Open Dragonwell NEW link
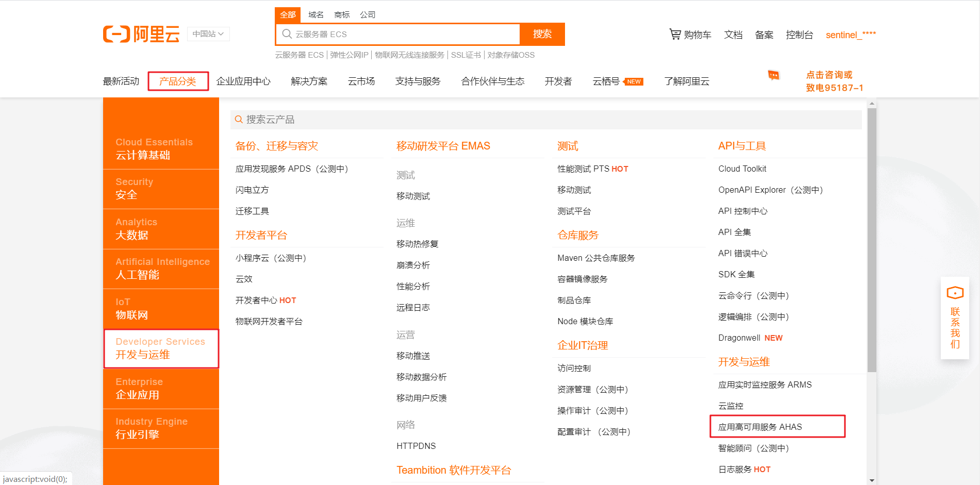Screen dimensions: 980x485 coord(751,338)
